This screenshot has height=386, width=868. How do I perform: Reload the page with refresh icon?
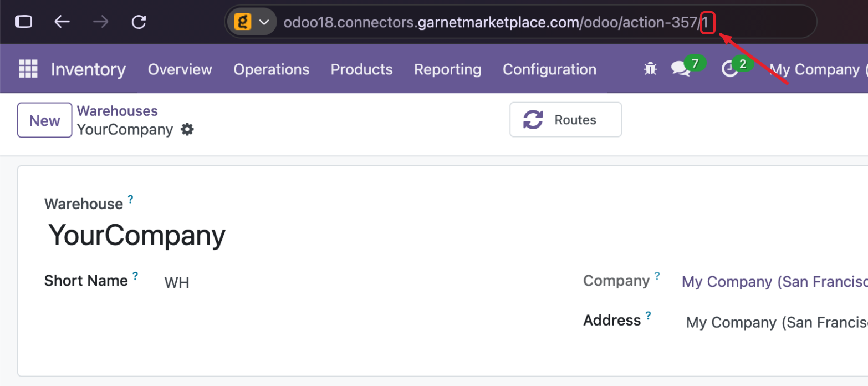click(139, 22)
